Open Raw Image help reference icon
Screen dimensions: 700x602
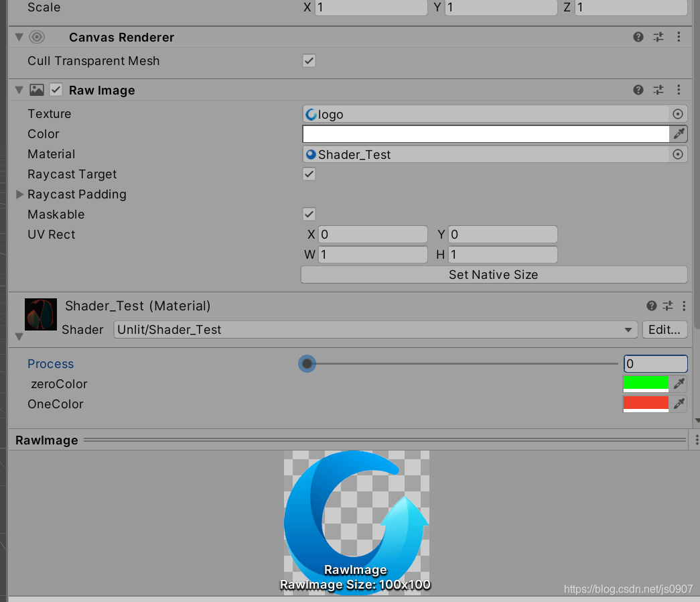pos(638,90)
